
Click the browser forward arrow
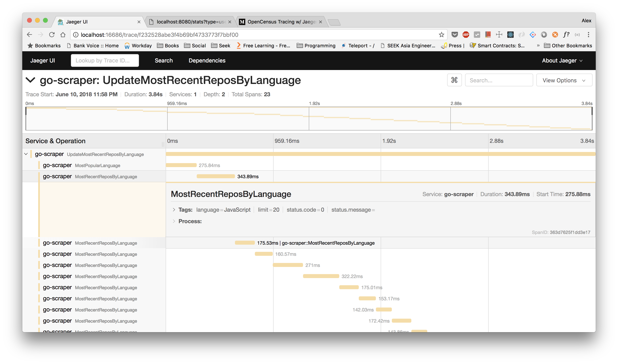41,35
